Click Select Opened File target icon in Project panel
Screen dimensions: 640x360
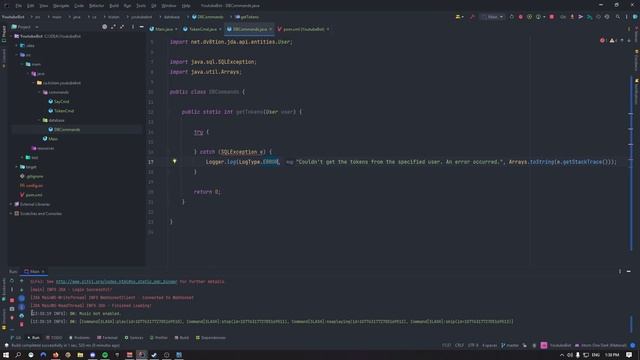104,27
